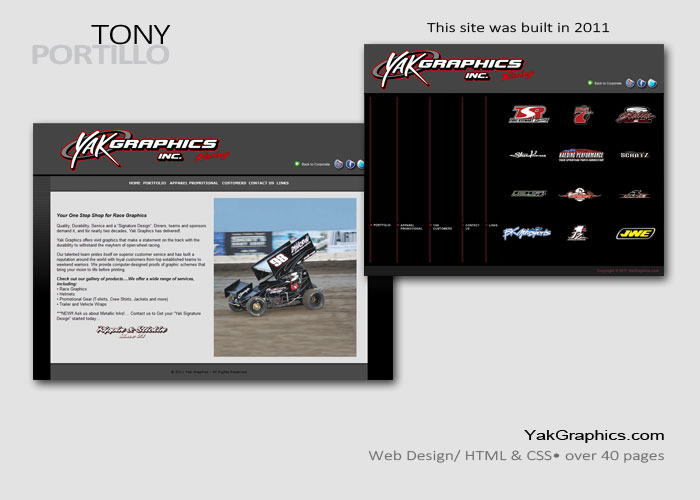Open the red-white number 1 customer logo
This screenshot has height=500, width=700.
coord(577,233)
